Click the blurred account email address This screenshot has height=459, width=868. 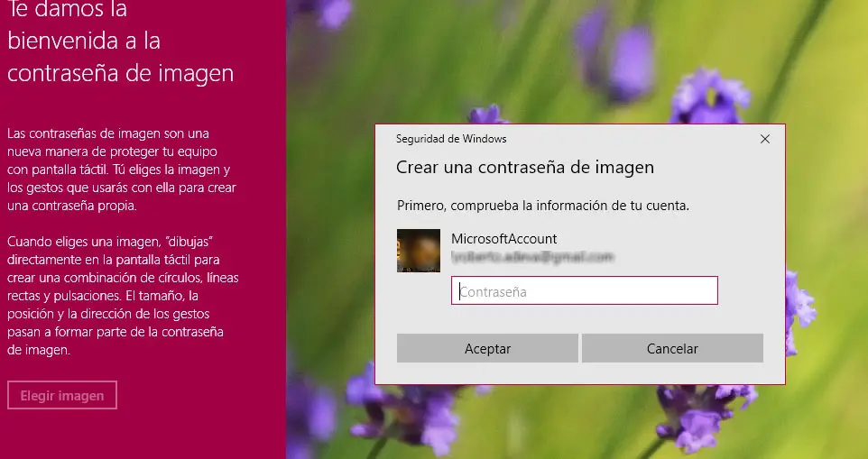[x=532, y=257]
